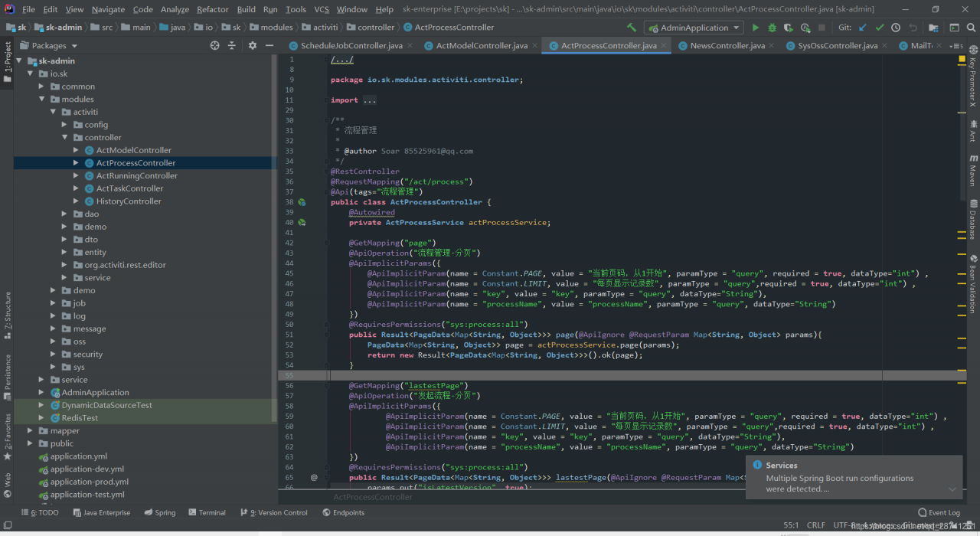Expand the ActModelController class node
The image size is (980, 536).
point(77,151)
